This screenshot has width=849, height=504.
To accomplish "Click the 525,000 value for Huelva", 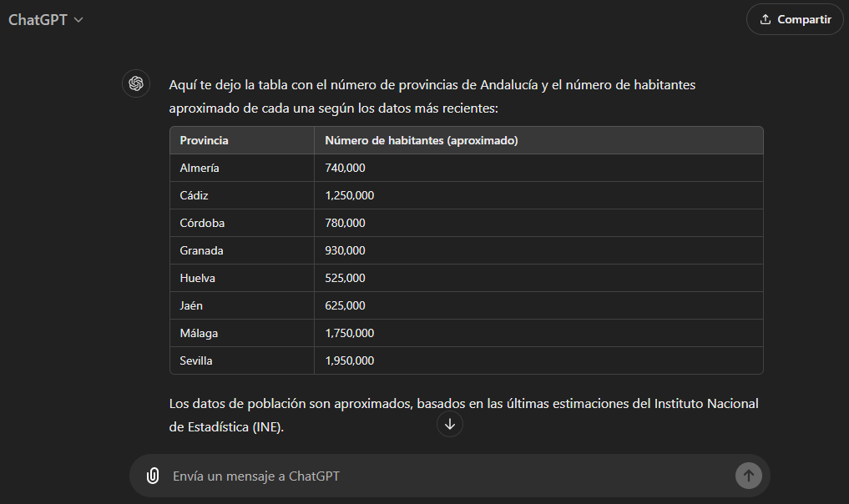I will click(x=345, y=278).
